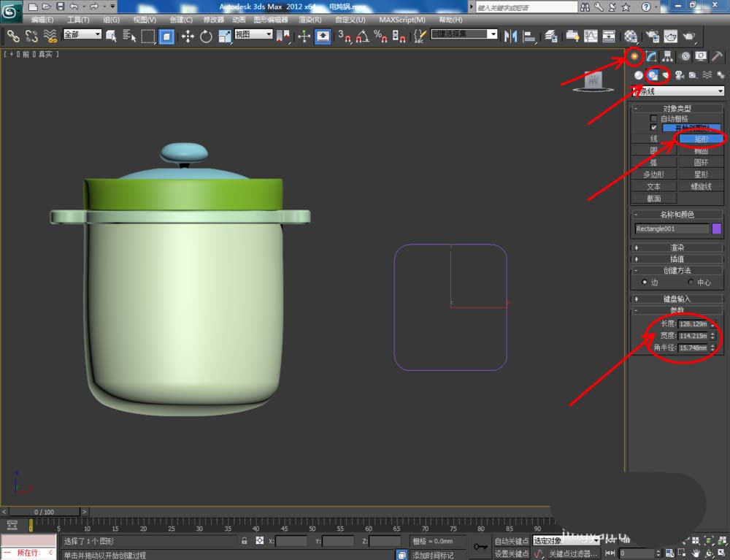Enable the 自动栅格 checkbox

coord(654,118)
